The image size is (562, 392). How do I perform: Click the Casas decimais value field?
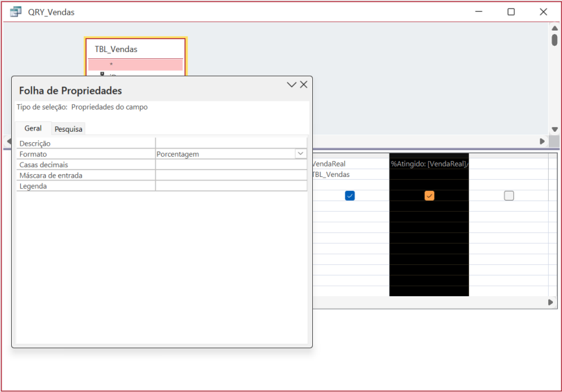(230, 165)
